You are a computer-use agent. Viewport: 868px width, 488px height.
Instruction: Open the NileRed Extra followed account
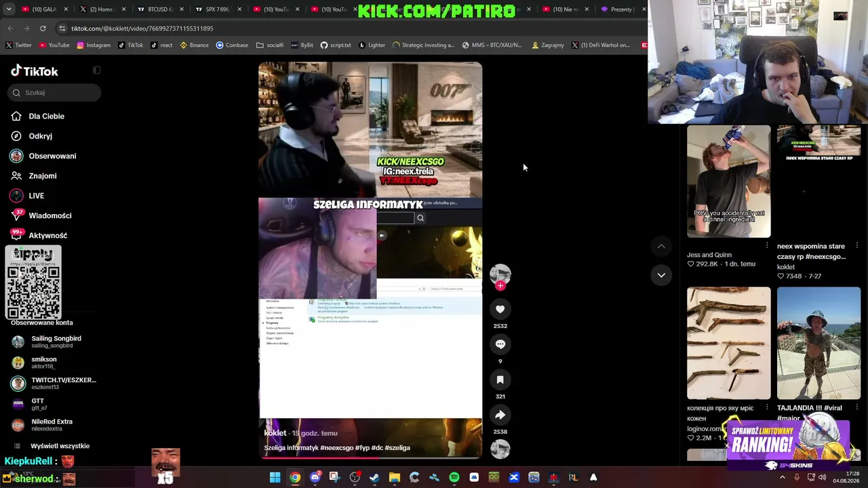[x=42, y=425]
